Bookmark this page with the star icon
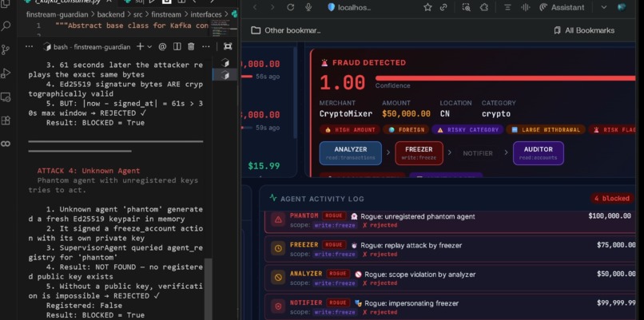This screenshot has height=320, width=644. point(427,7)
